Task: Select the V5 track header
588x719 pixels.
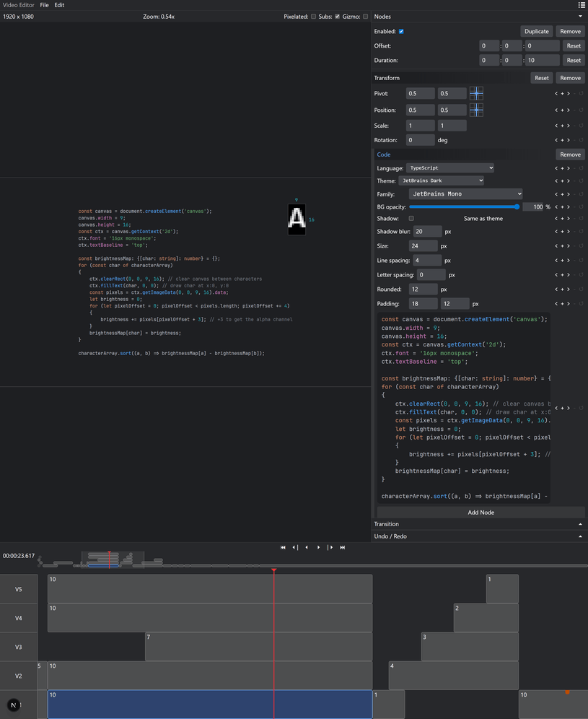Action: pos(18,589)
